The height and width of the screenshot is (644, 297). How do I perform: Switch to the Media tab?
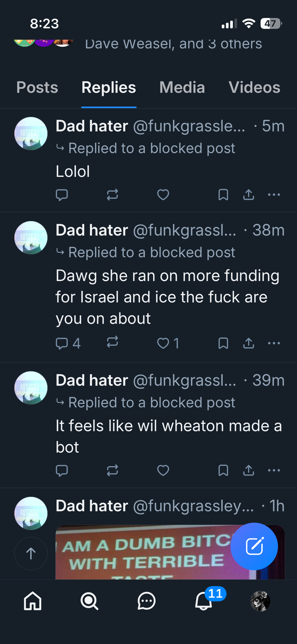(182, 88)
